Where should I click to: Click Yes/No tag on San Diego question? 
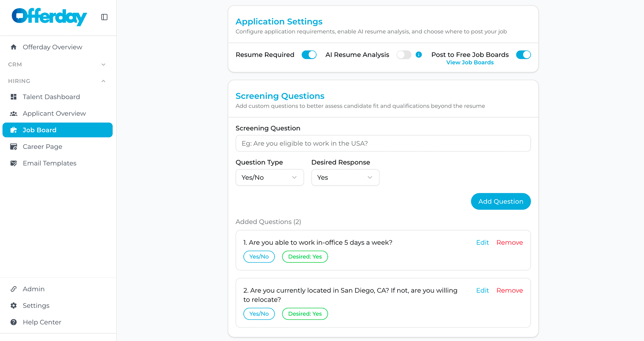tap(259, 314)
